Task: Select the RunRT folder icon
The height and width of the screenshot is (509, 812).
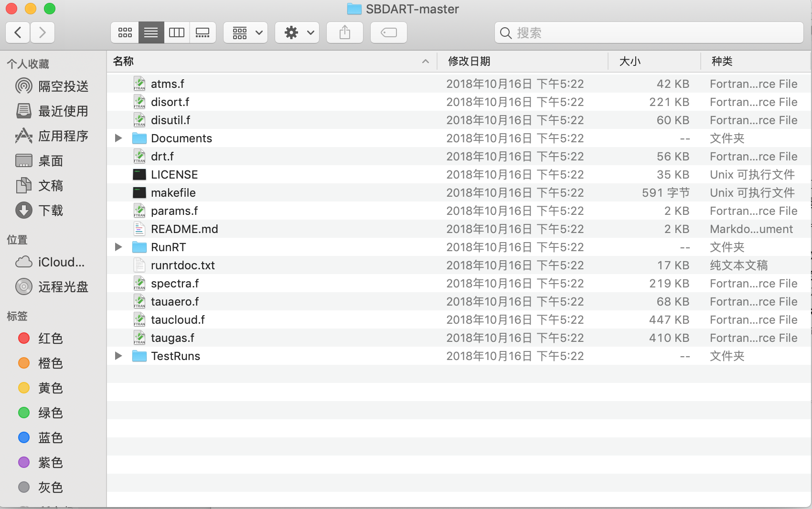Action: (139, 247)
